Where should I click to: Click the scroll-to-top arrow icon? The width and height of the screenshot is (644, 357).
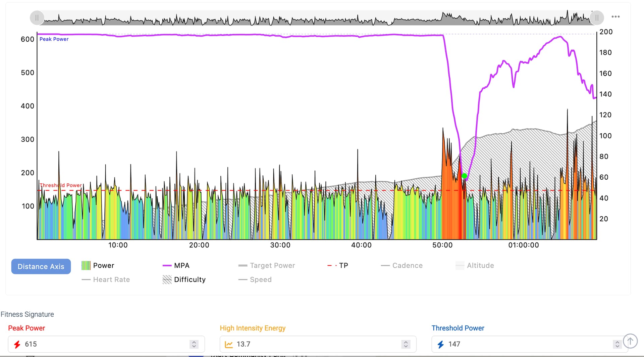630,341
